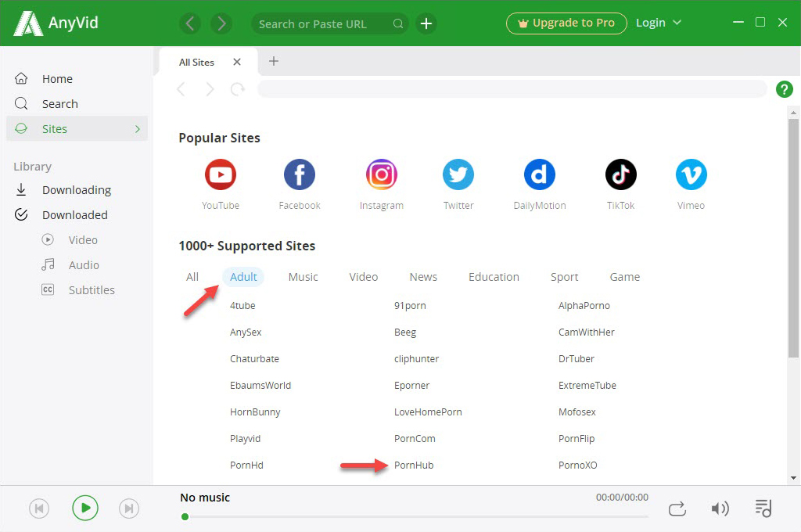The image size is (801, 532).
Task: Select the Sport category filter
Action: click(x=564, y=277)
